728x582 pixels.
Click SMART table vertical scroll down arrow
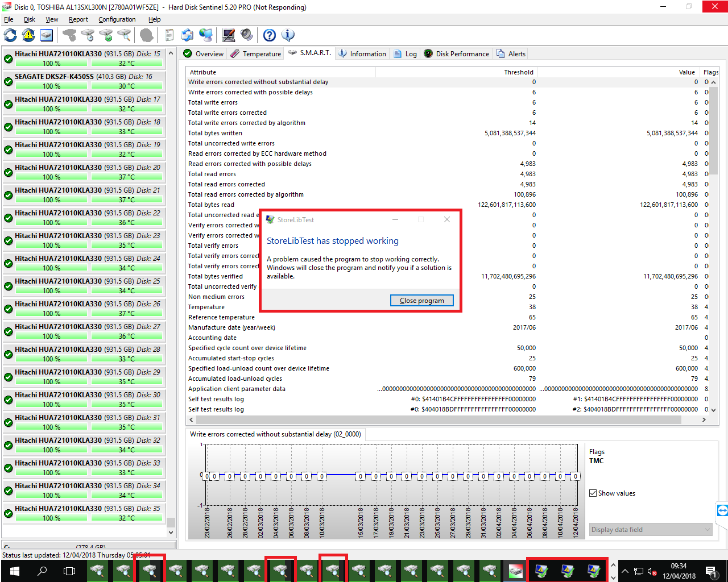tap(714, 409)
